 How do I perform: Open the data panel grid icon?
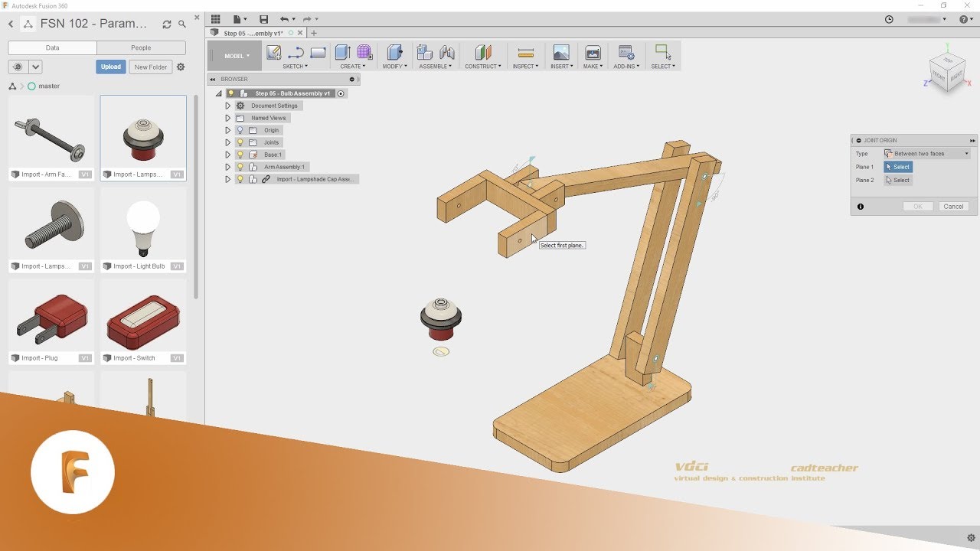[215, 19]
